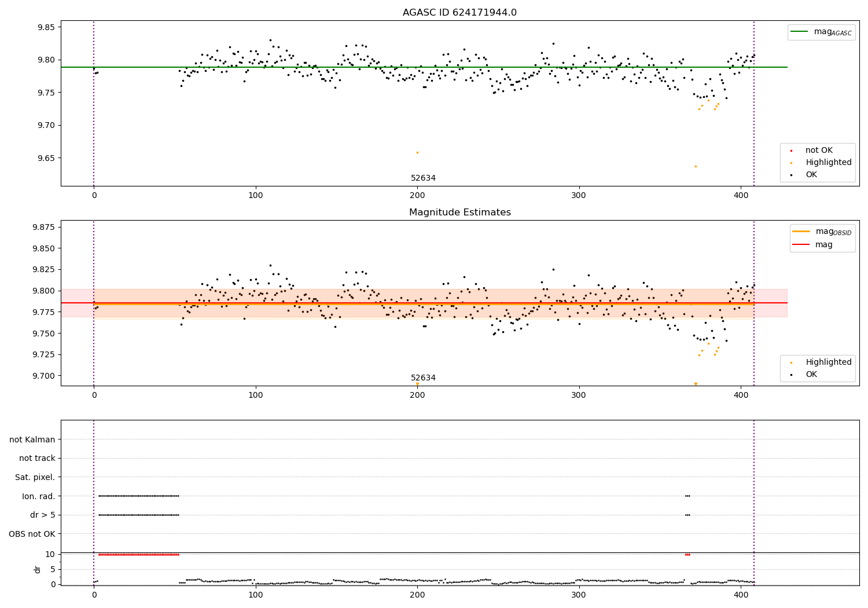Screen dimensions: 868x608
Task: Click the orange outlier point near 9.66 at x=200
Action: pyautogui.click(x=417, y=152)
